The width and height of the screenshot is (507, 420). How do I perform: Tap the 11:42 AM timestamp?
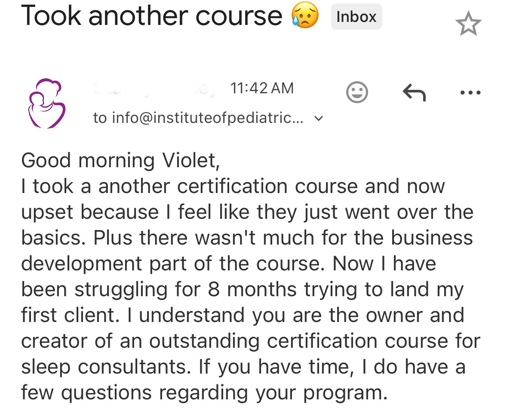[x=262, y=88]
